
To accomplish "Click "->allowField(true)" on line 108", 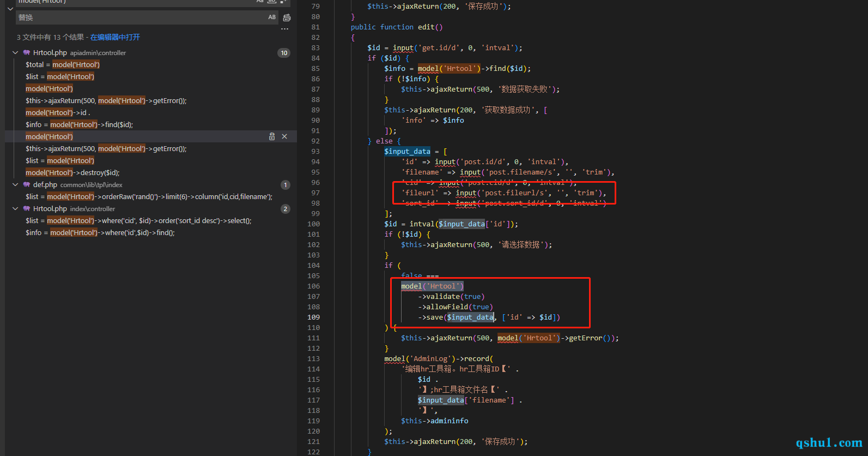I will [x=456, y=307].
